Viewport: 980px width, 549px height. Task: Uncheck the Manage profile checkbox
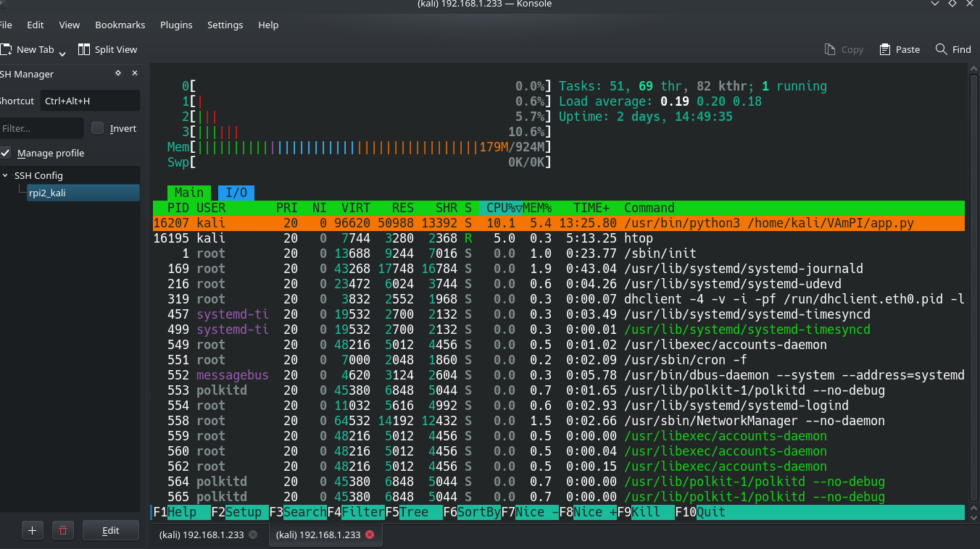click(6, 154)
